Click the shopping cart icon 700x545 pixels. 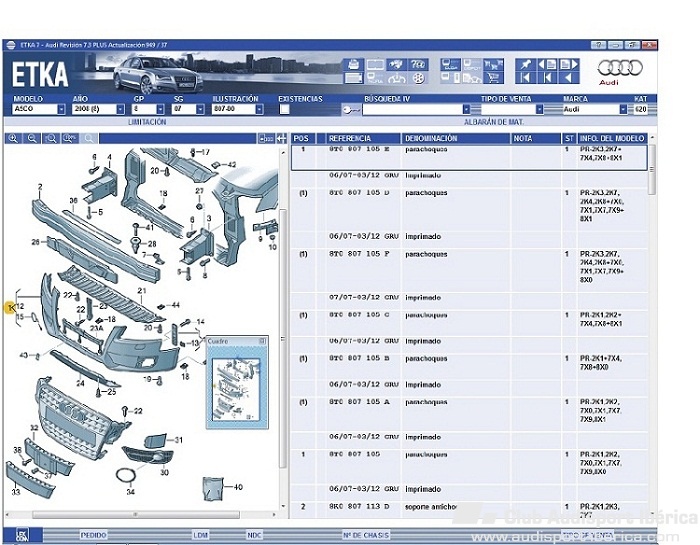[x=493, y=78]
